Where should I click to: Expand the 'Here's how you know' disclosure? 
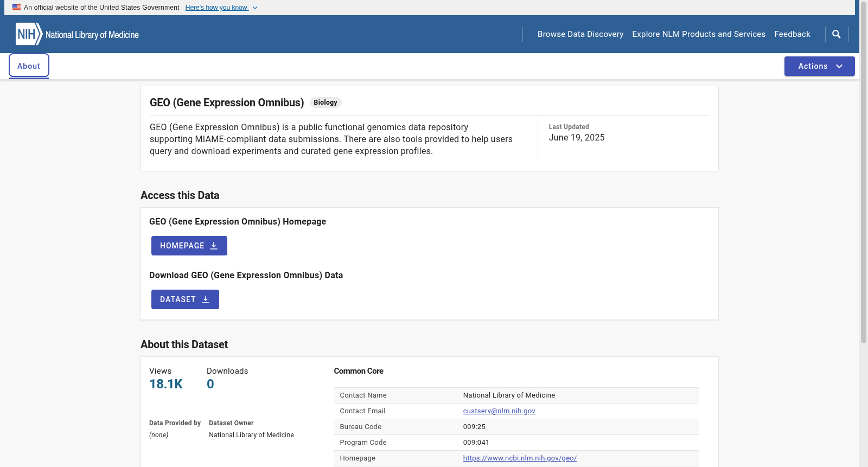click(x=221, y=8)
